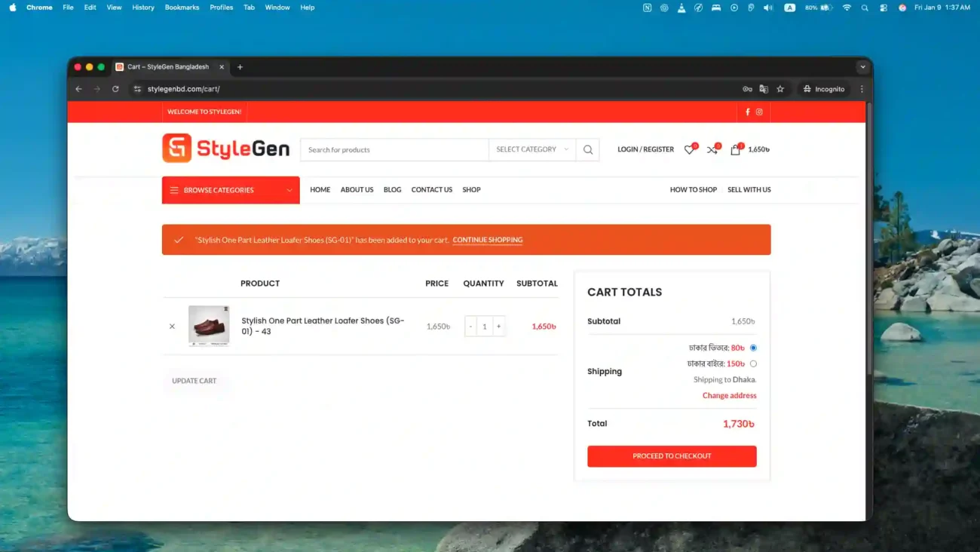980x552 pixels.
Task: Reload the cart page
Action: 115,89
